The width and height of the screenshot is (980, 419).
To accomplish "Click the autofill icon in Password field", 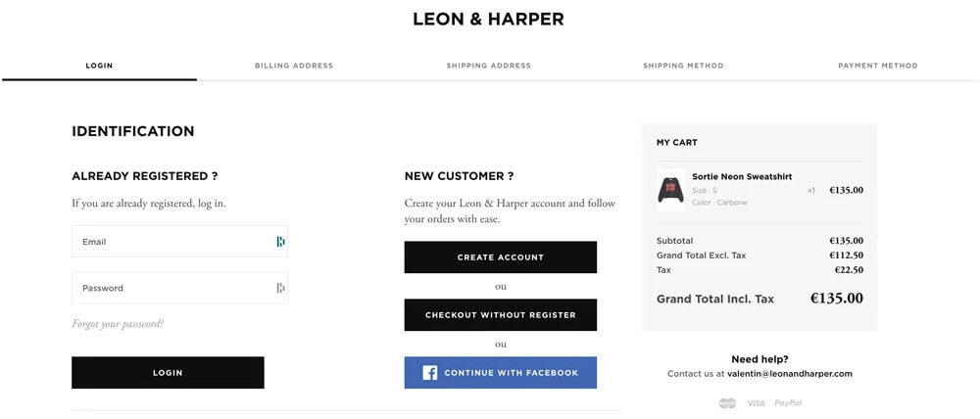I will [x=280, y=288].
